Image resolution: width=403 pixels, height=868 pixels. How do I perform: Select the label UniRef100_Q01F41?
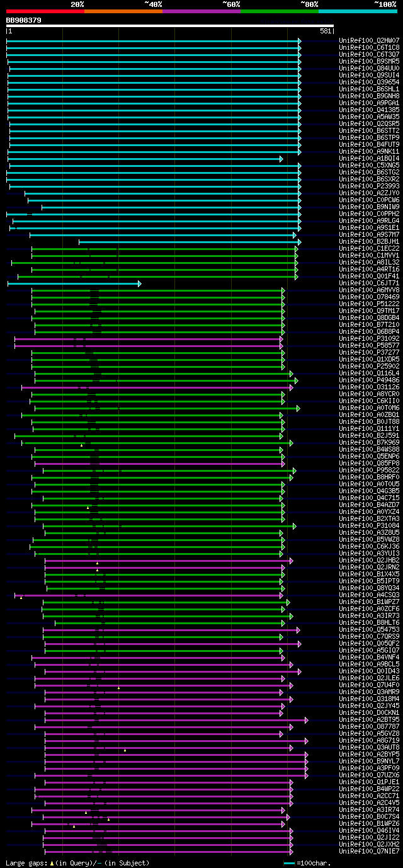click(x=369, y=277)
